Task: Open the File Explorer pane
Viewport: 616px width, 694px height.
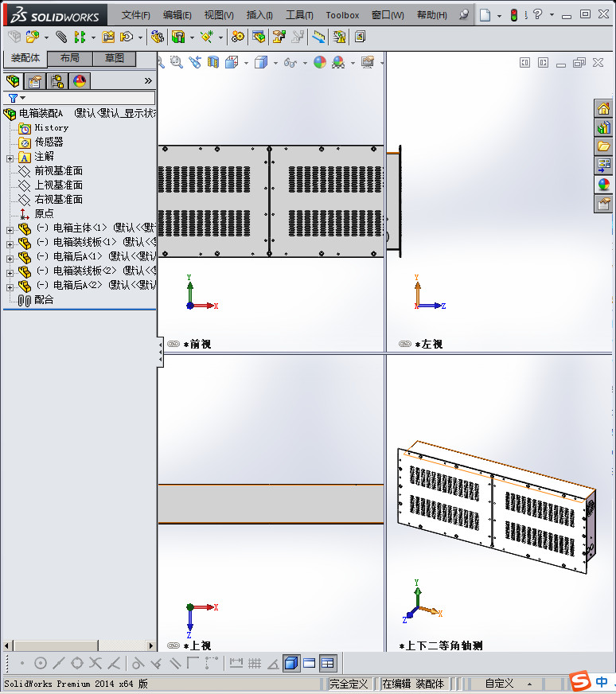Action: [x=603, y=146]
